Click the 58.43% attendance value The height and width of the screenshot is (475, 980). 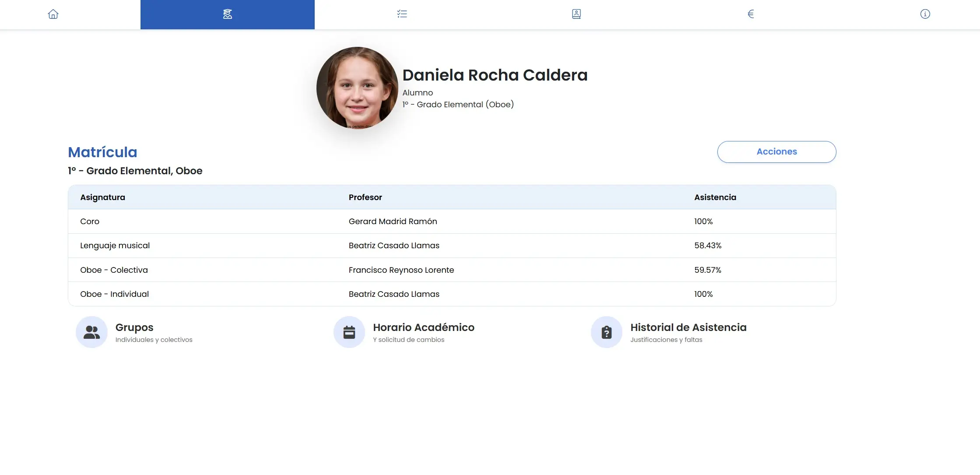coord(707,245)
